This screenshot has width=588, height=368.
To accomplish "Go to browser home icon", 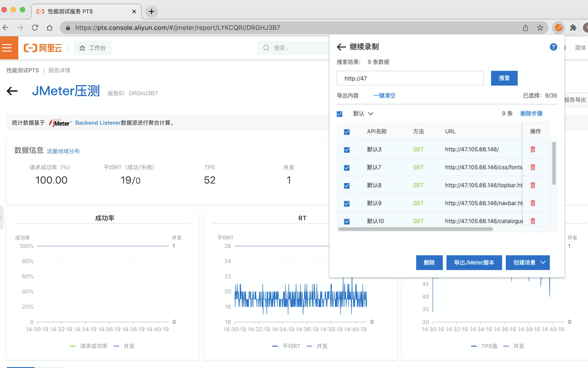I will pos(50,28).
